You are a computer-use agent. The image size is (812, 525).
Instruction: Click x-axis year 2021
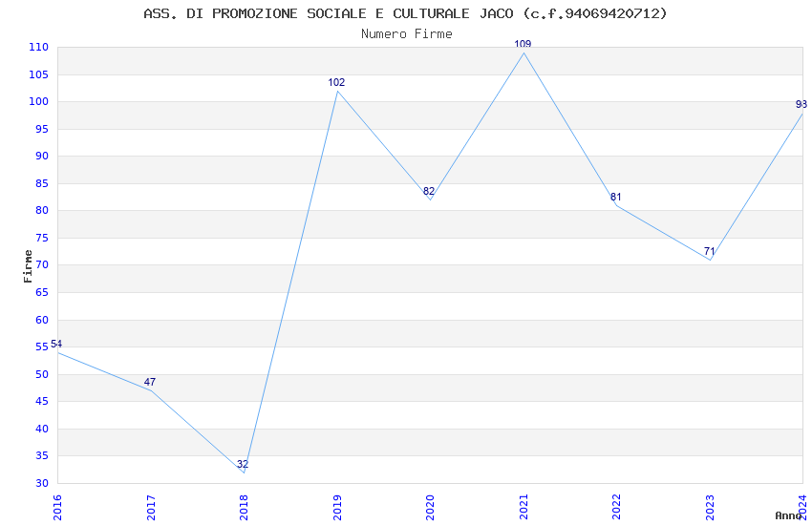[x=524, y=508]
